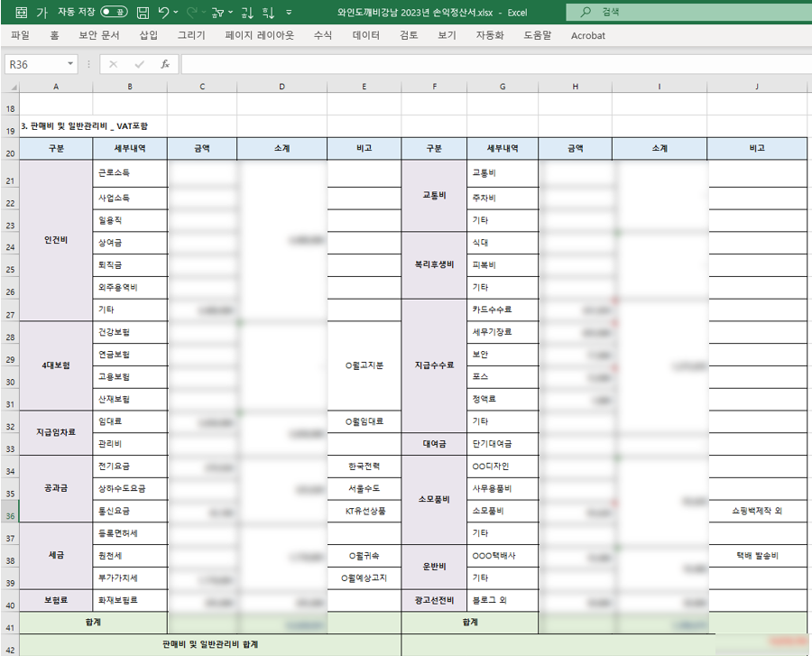Click the '복리후생비' category cell
The image size is (812, 656).
pyautogui.click(x=434, y=264)
